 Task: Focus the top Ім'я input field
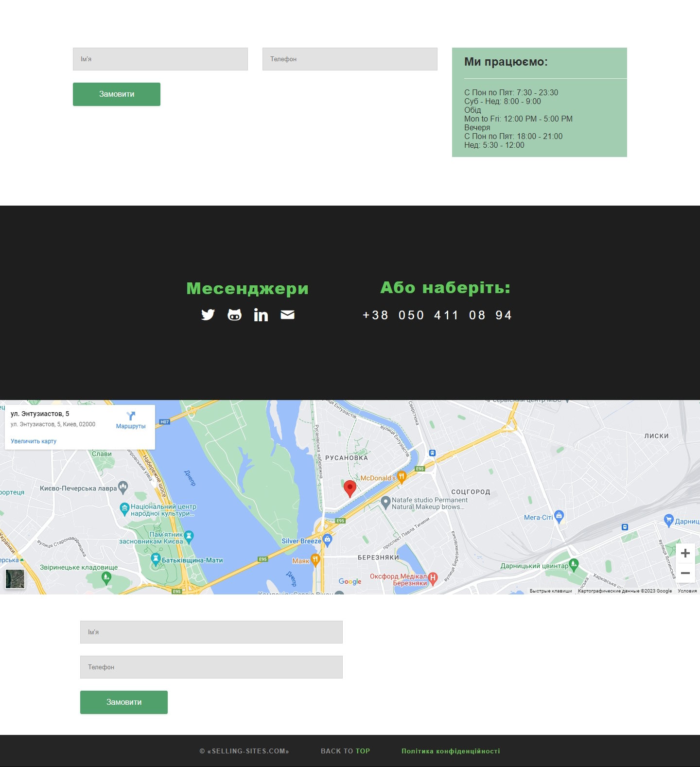(160, 59)
